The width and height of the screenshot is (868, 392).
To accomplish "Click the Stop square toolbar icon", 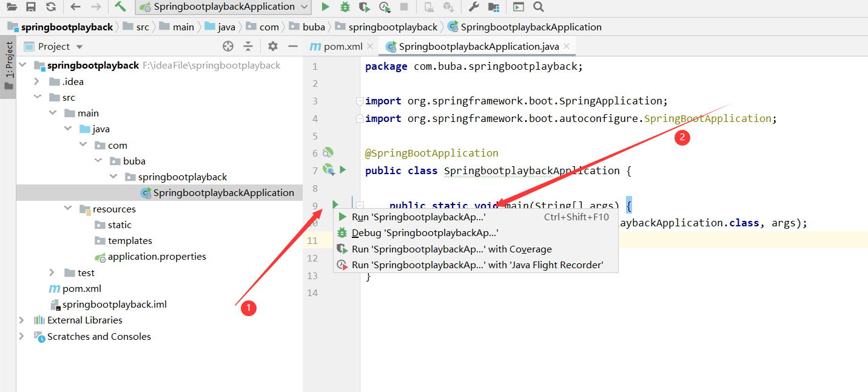I will [404, 7].
